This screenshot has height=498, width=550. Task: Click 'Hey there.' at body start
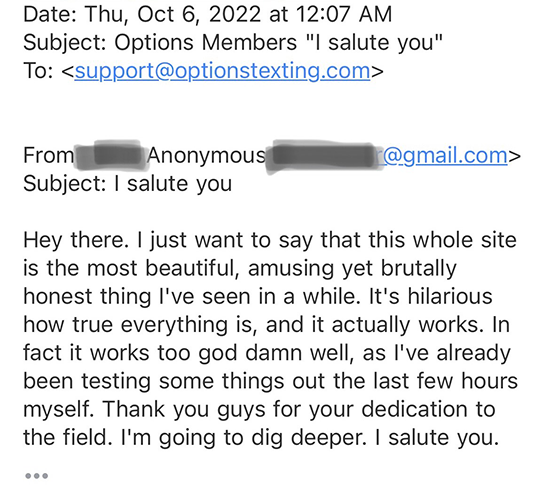coord(76,241)
